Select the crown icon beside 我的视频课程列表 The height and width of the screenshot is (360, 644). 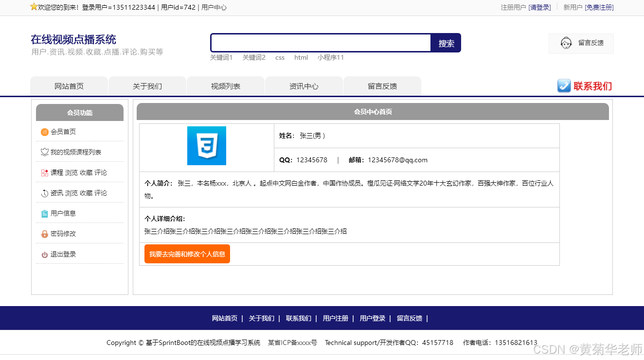pyautogui.click(x=44, y=152)
